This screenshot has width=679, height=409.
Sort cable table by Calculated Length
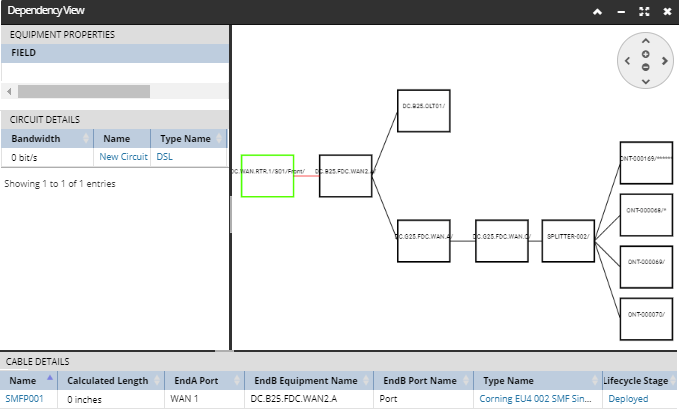[111, 380]
